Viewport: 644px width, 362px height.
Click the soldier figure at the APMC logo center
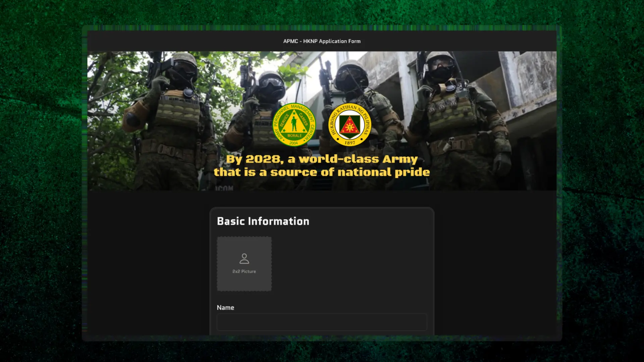tap(294, 123)
